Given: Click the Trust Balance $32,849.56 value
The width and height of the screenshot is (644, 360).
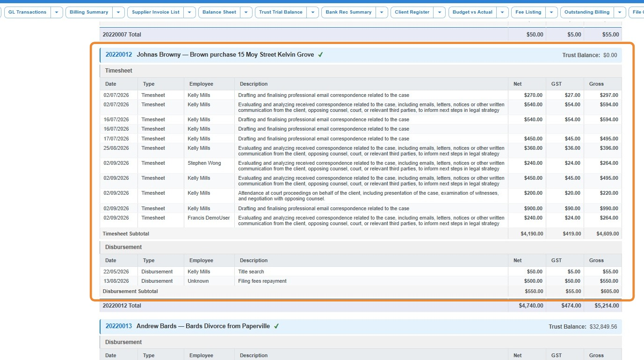Looking at the screenshot, I should click(x=603, y=327).
